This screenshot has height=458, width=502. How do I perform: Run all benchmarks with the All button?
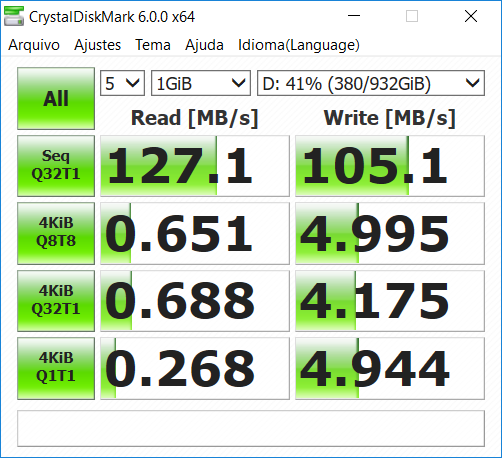pos(56,98)
